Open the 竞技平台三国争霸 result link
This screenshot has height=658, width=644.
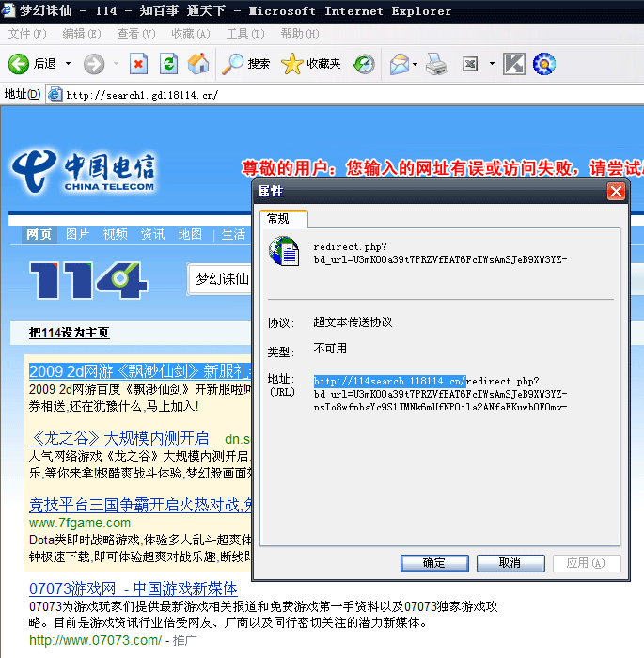point(140,505)
